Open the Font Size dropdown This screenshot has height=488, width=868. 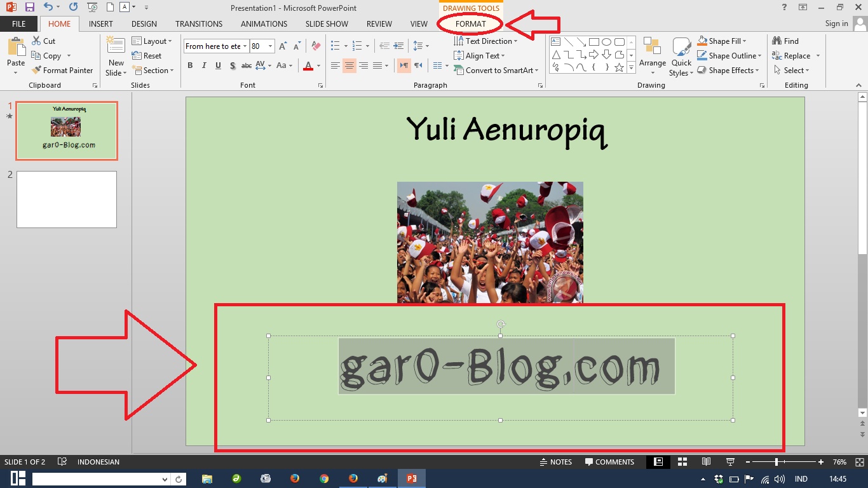click(270, 45)
